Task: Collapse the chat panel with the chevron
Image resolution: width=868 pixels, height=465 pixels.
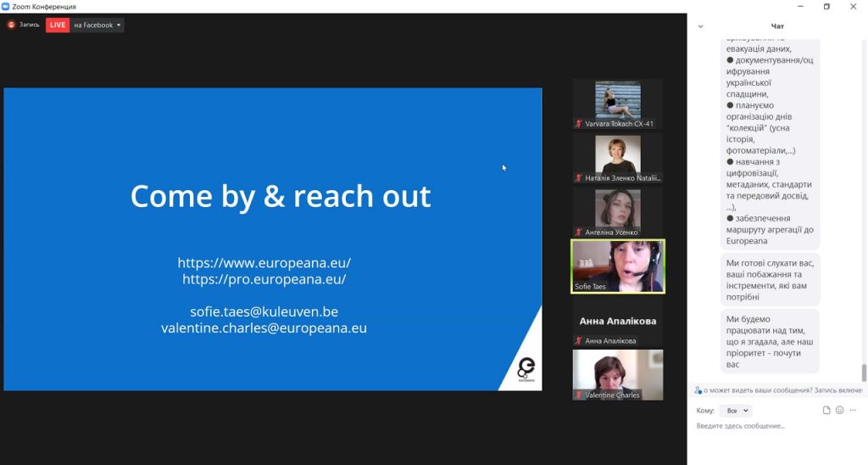Action: [x=700, y=26]
